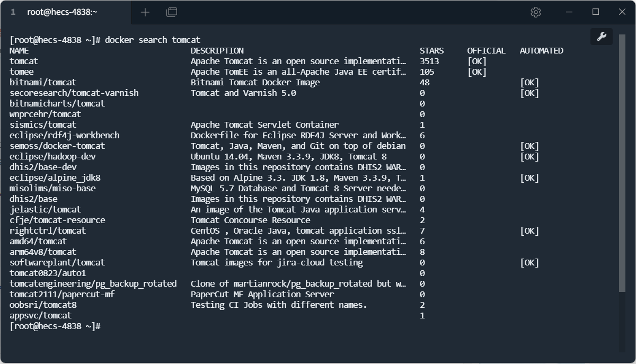Click the appsvc/tomcat image name
This screenshot has height=364, width=636.
(x=40, y=316)
